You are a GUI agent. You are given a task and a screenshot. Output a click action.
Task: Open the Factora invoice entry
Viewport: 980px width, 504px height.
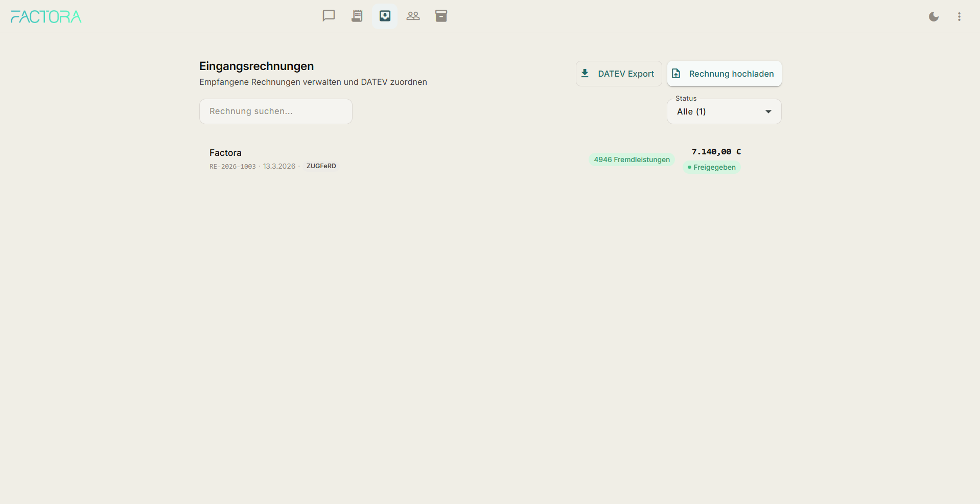click(x=225, y=153)
